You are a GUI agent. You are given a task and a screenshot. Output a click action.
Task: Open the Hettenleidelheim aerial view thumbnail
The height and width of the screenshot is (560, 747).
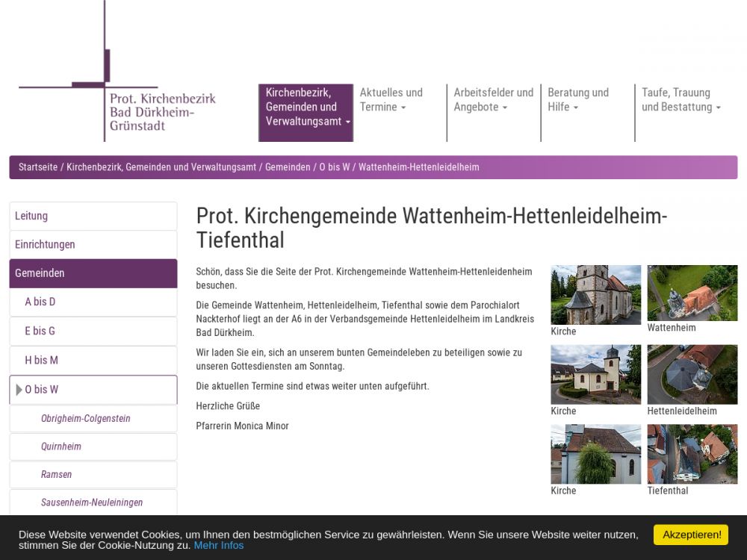click(692, 374)
